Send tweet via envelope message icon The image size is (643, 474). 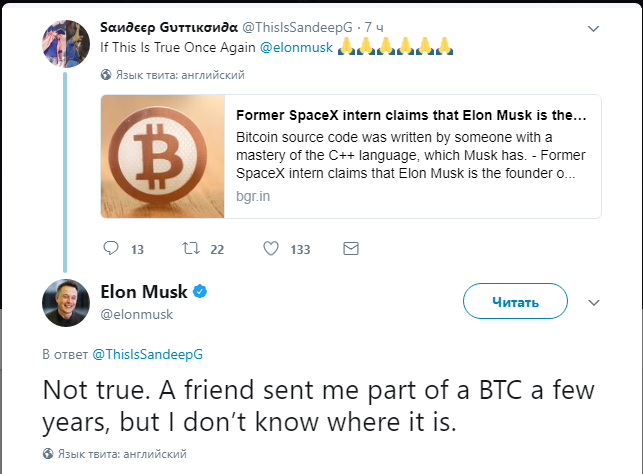pyautogui.click(x=351, y=248)
